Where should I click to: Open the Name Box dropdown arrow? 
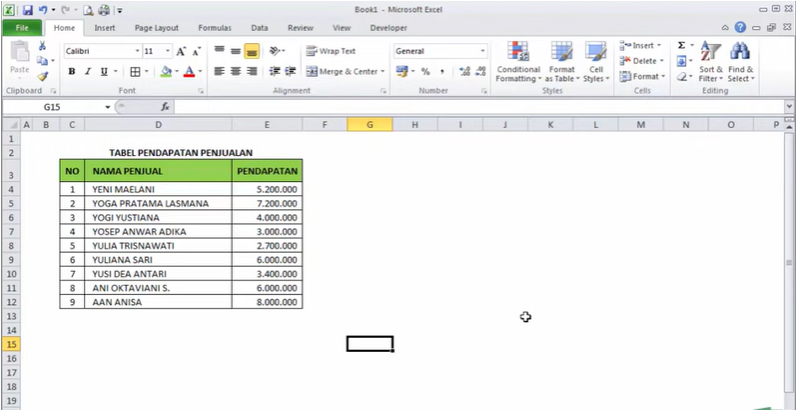coord(108,107)
